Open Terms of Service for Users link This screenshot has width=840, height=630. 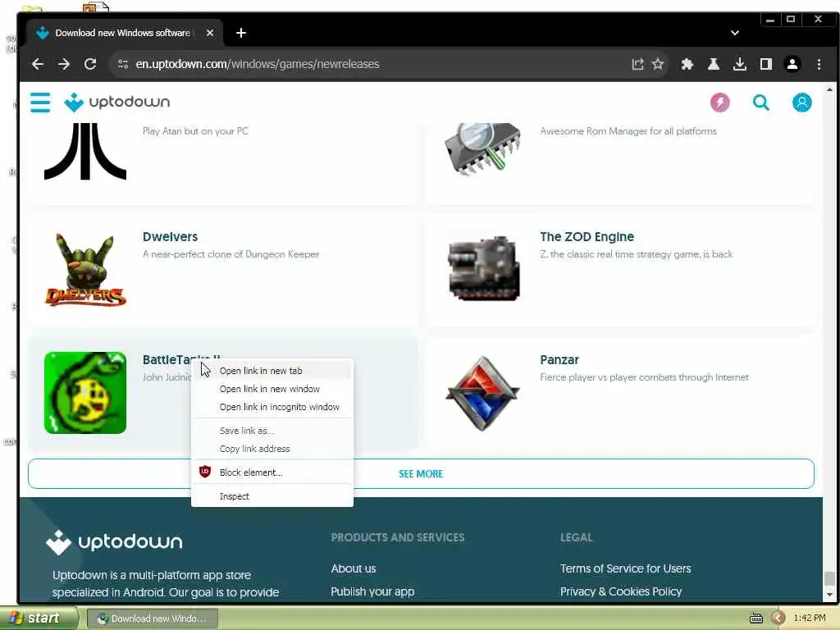coord(625,568)
